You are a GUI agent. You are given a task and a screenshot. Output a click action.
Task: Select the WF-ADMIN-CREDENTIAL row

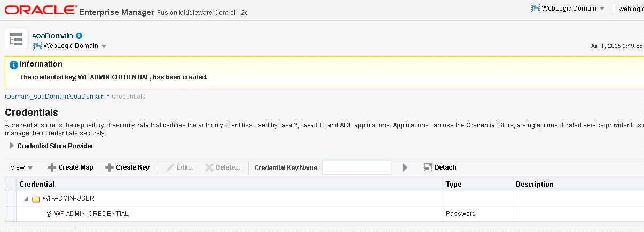tap(324, 214)
